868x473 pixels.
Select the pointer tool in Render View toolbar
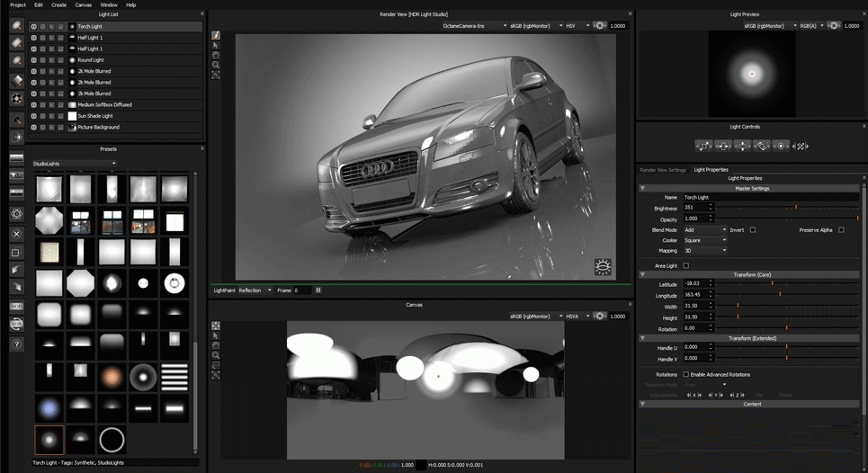pyautogui.click(x=215, y=45)
